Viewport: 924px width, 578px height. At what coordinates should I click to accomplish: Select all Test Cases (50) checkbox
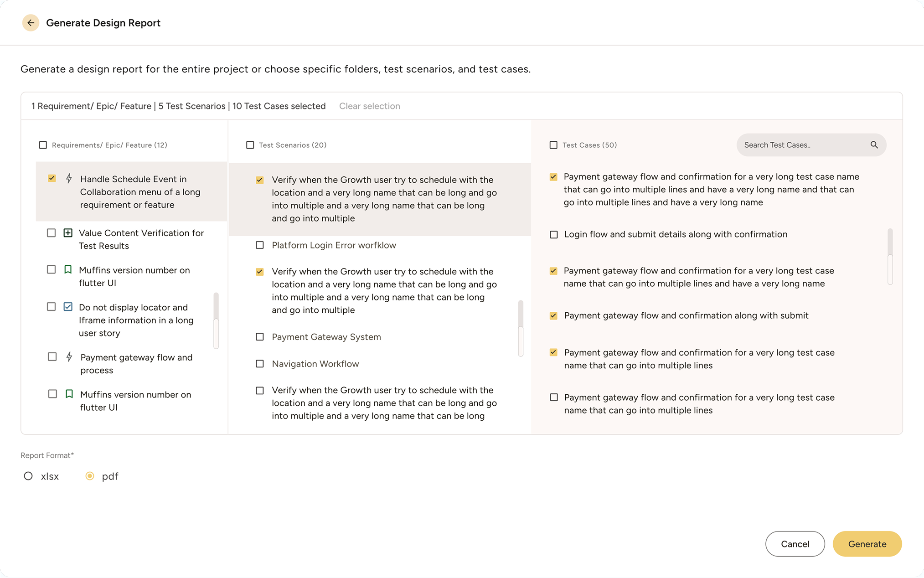[x=553, y=145]
